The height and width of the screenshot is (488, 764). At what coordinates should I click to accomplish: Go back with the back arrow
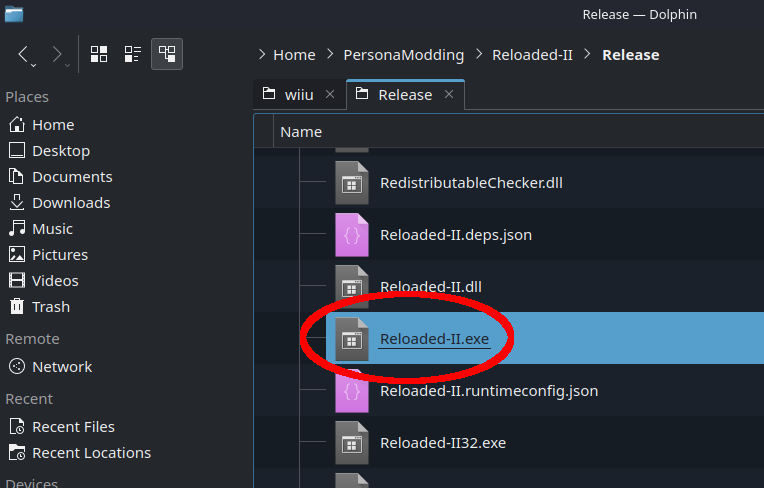(x=23, y=54)
